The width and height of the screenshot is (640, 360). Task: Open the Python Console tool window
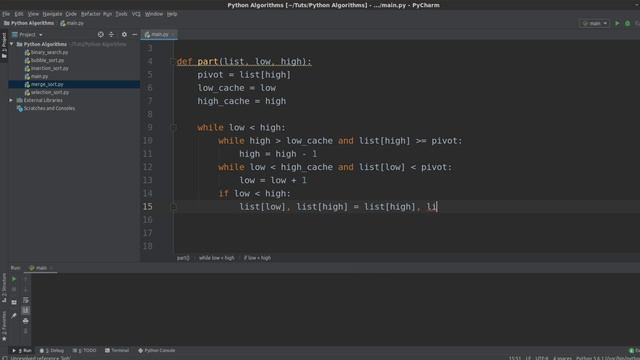[157, 351]
